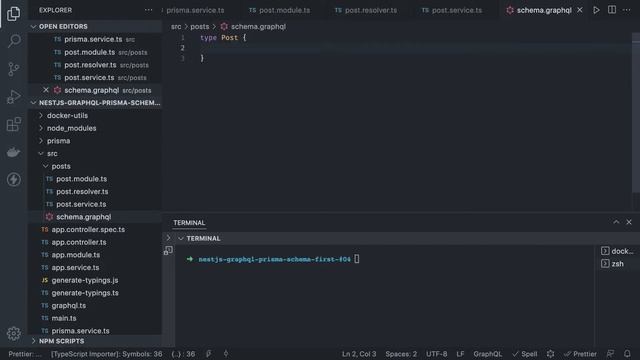Click the terminal split layout icon
The image size is (640, 360).
tap(168, 251)
